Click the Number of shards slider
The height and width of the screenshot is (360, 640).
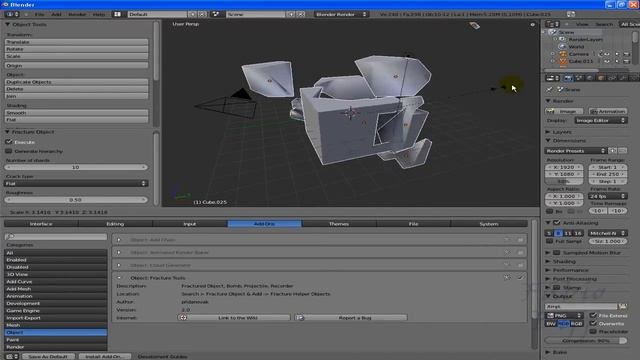[76, 167]
